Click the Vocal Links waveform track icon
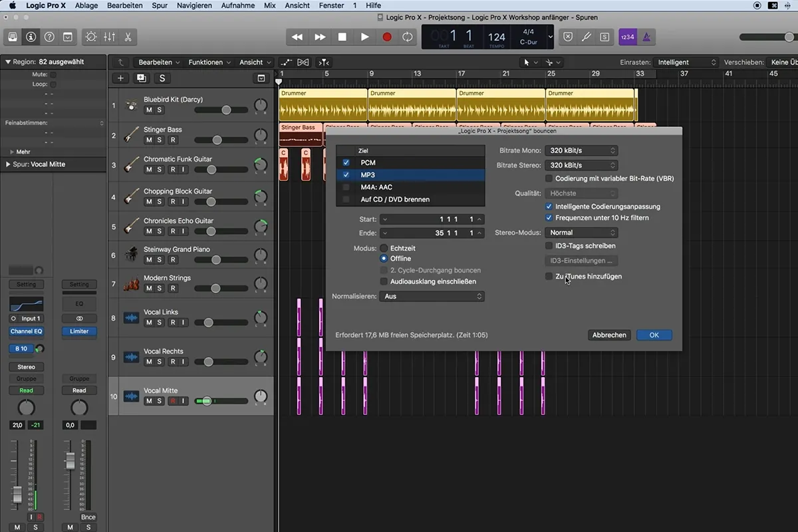This screenshot has height=532, width=798. pos(131,318)
